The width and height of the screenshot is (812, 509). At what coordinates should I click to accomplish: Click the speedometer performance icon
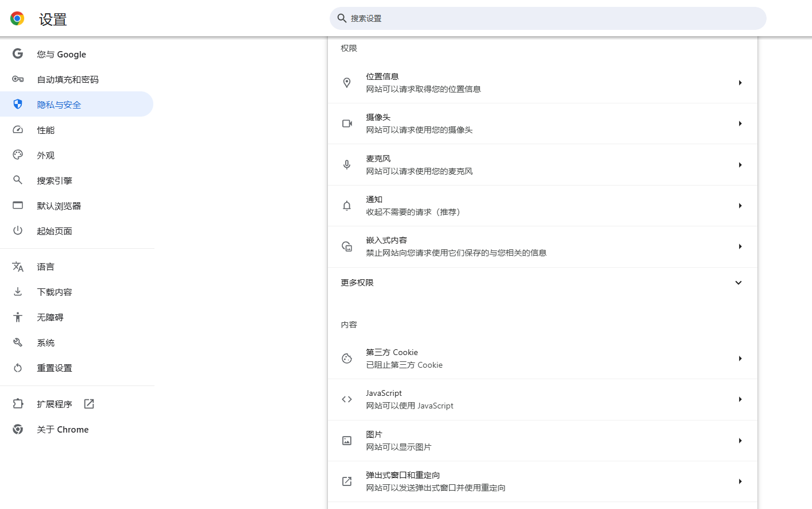(18, 130)
